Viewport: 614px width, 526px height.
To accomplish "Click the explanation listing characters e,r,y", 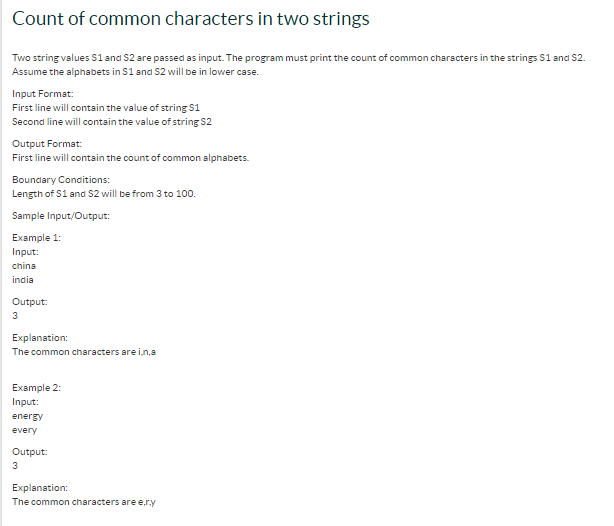I will tap(85, 501).
